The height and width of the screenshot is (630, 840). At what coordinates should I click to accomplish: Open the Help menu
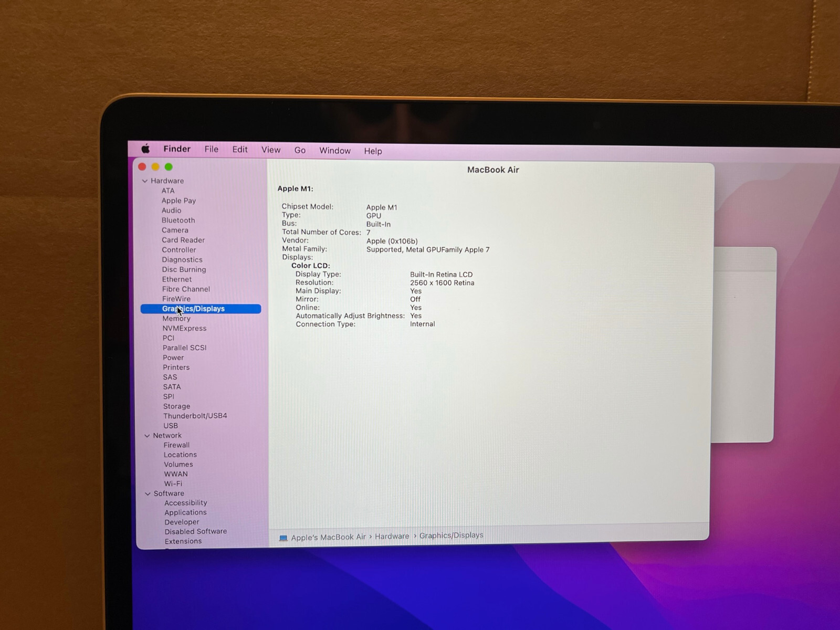[x=373, y=151]
